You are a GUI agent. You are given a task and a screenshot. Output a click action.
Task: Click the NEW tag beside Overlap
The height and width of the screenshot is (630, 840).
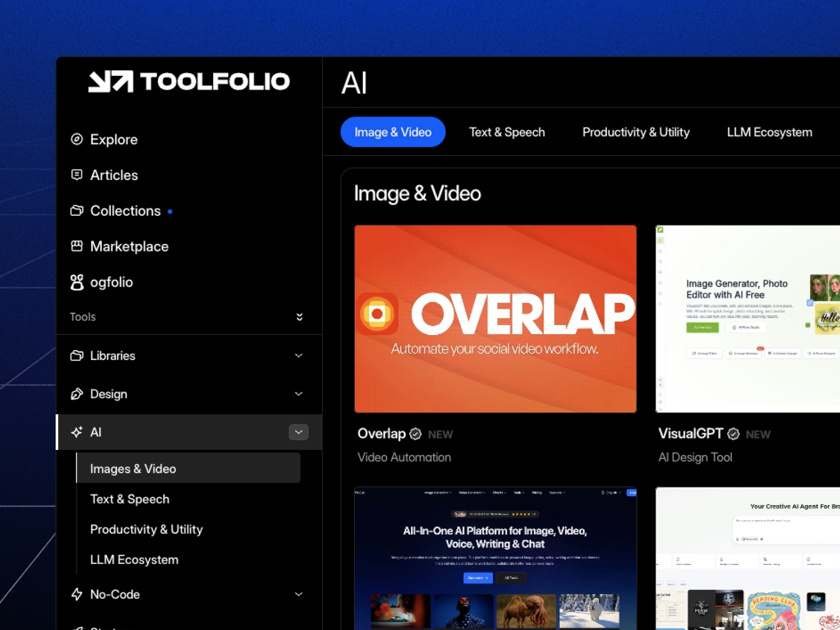(440, 435)
